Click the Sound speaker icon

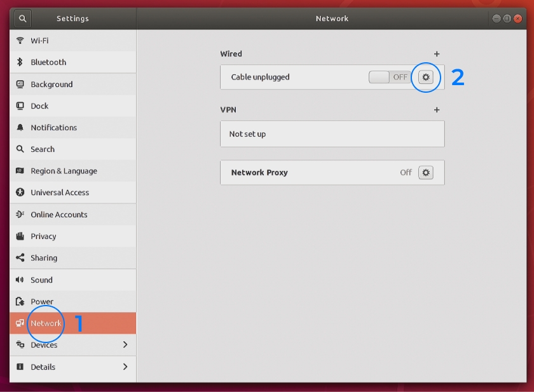(x=20, y=280)
